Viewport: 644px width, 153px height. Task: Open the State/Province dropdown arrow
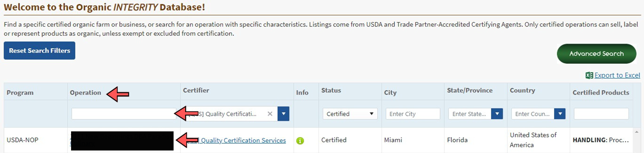coord(497,114)
